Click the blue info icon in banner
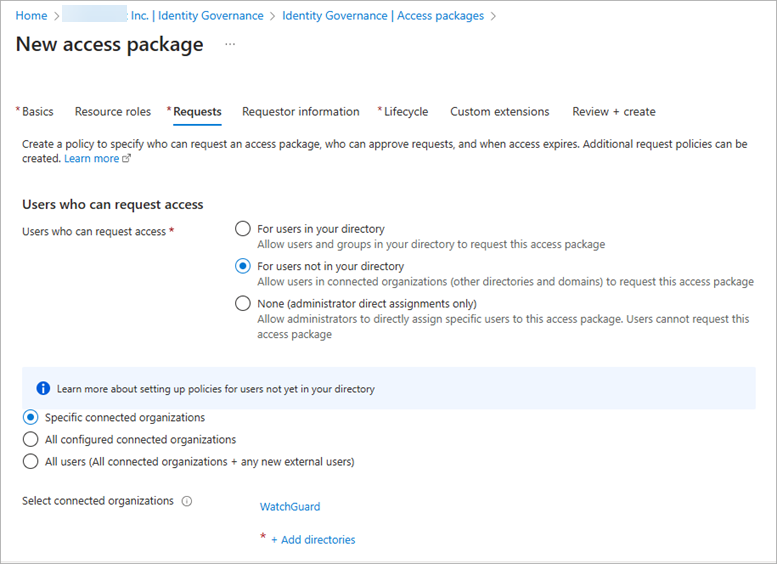The image size is (777, 564). (x=43, y=388)
